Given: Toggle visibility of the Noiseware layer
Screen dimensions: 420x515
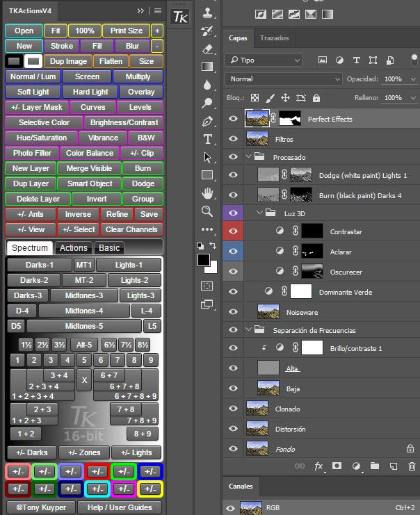Looking at the screenshot, I should (233, 312).
